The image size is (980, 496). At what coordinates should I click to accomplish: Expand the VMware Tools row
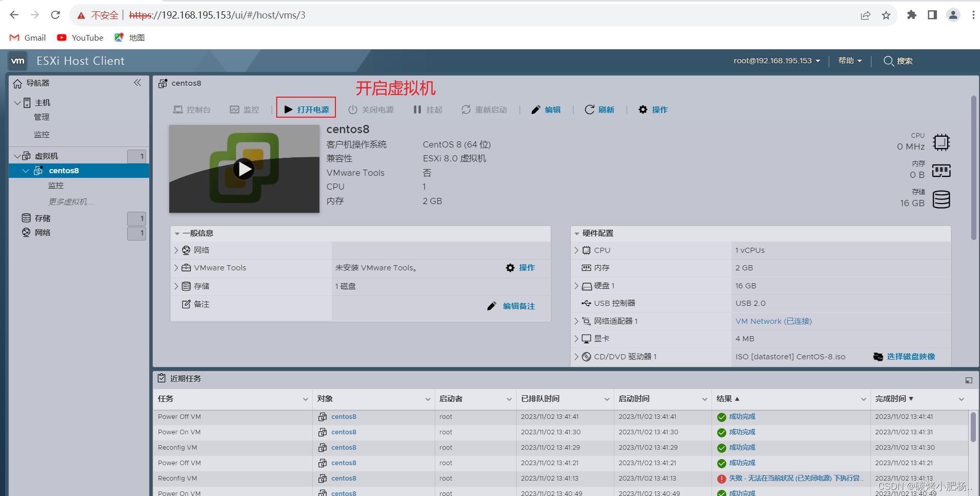tap(176, 268)
